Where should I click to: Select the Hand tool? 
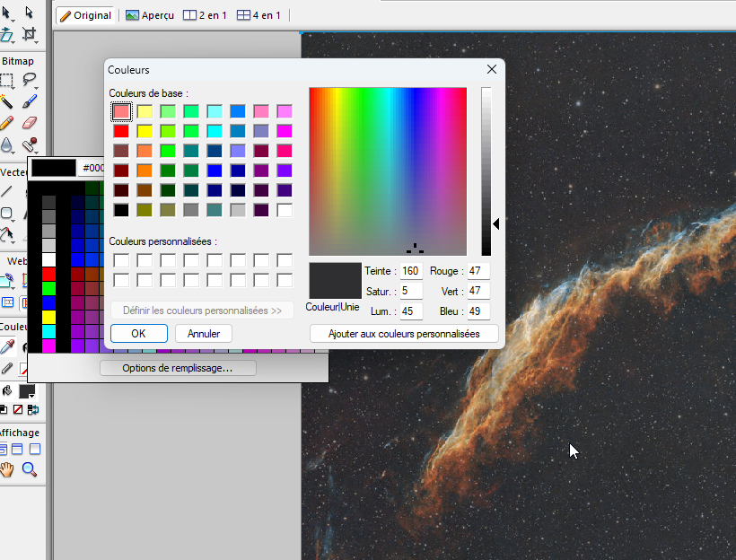[x=6, y=469]
